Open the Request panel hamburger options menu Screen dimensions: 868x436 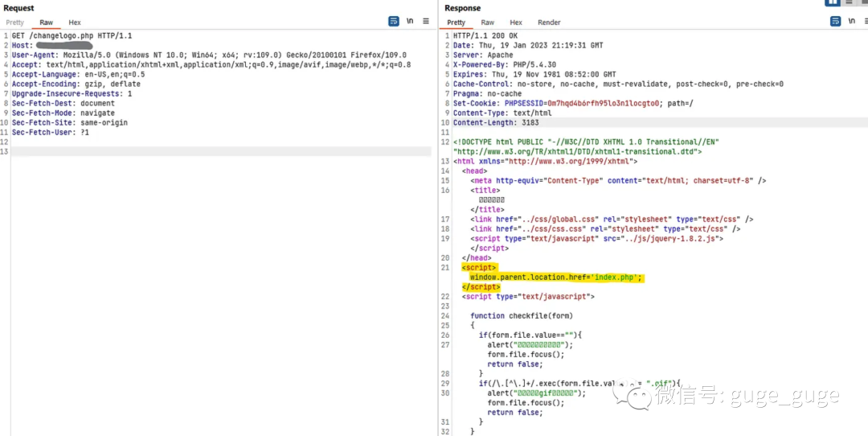427,22
